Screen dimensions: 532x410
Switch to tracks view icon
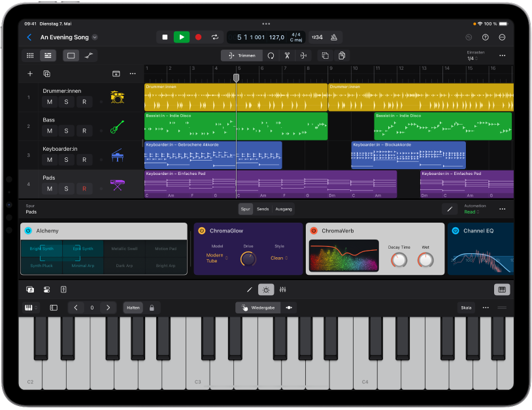(x=48, y=55)
